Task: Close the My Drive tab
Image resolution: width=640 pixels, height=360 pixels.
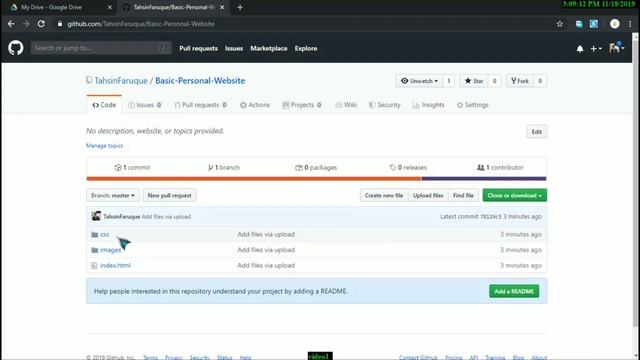Action: pos(110,7)
